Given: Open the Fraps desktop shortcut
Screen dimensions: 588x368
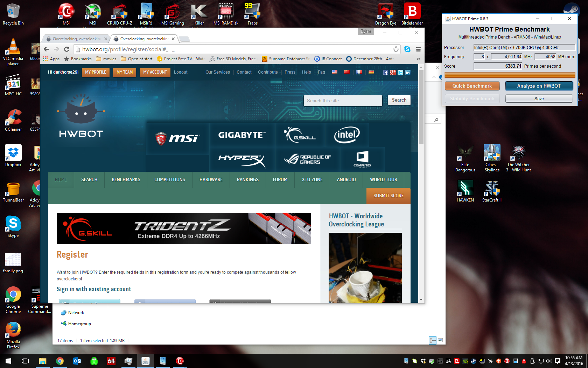Looking at the screenshot, I should (252, 15).
